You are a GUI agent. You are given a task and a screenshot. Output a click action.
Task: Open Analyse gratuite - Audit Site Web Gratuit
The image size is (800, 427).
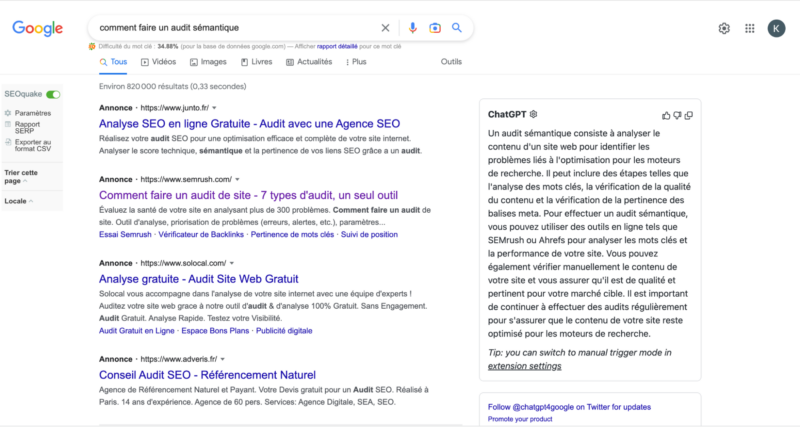coord(198,279)
